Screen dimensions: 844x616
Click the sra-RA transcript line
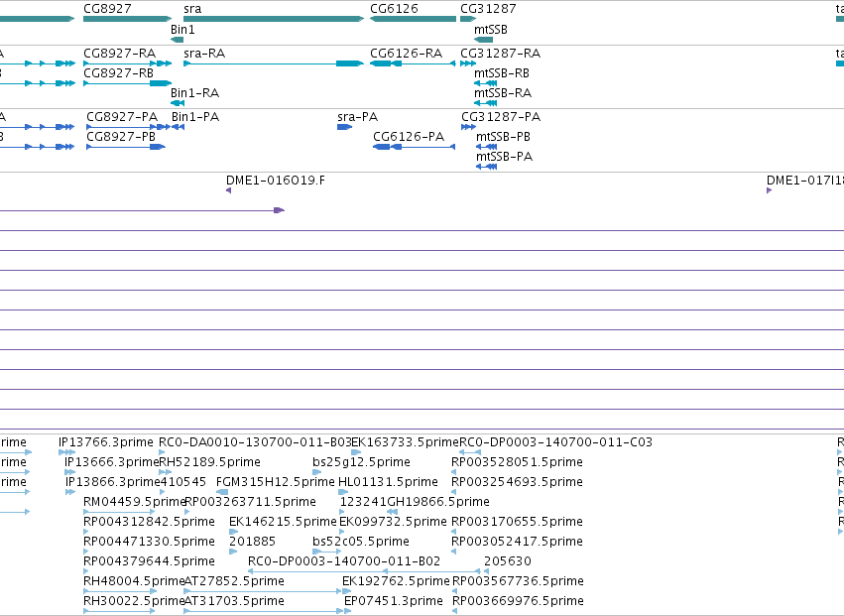(274, 63)
